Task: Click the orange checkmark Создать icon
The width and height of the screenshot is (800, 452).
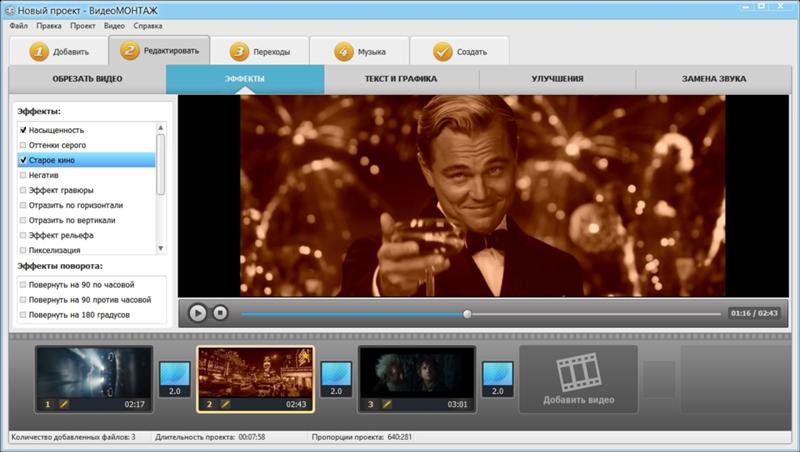Action: (x=443, y=52)
